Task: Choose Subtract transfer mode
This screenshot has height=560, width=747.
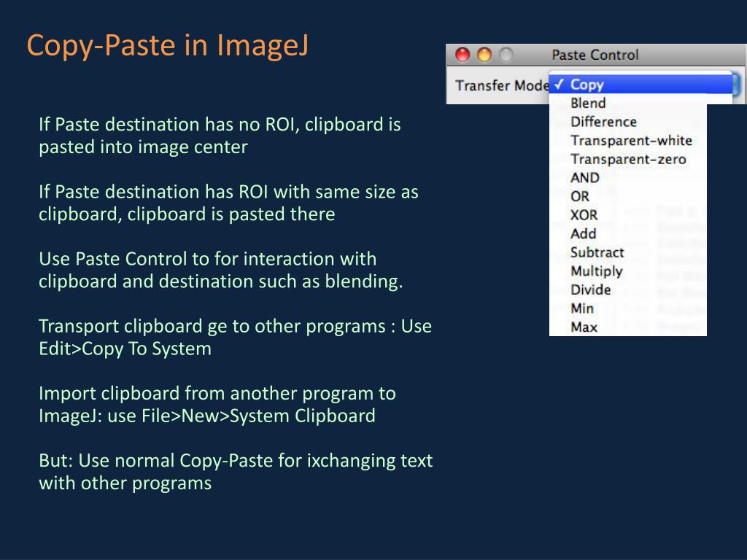Action: 628,252
